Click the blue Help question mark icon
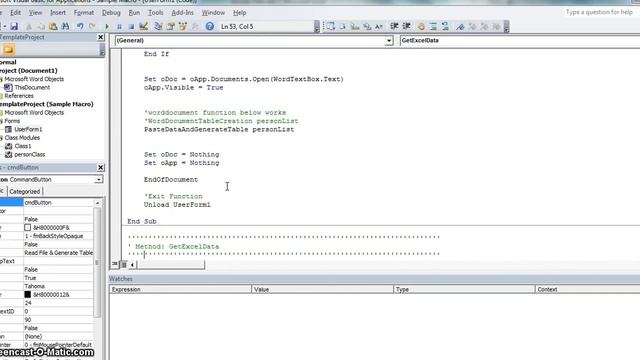The height and width of the screenshot is (360, 640). coord(209,27)
